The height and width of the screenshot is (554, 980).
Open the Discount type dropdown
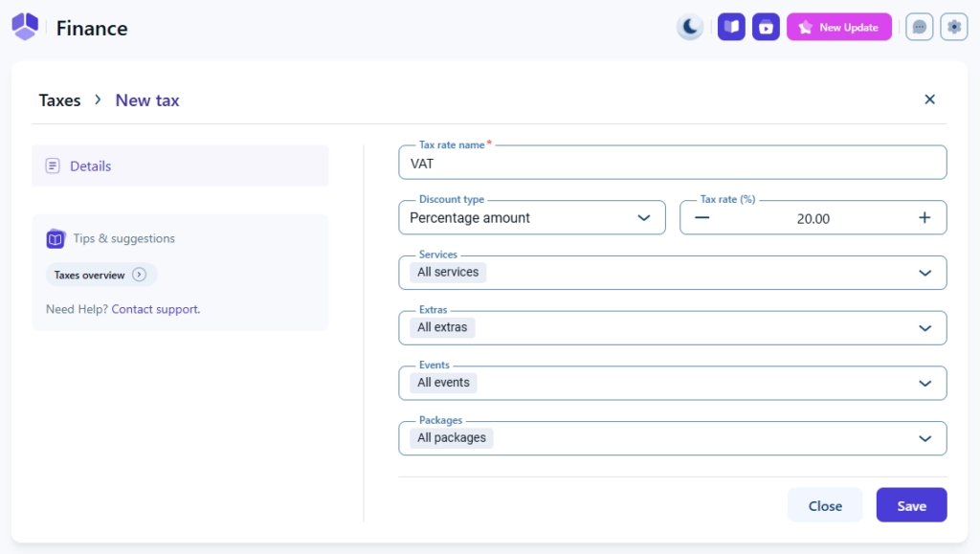(x=531, y=217)
